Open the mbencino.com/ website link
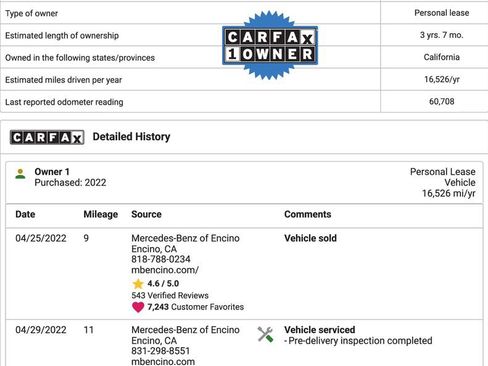Screen dimensions: 488x366 coord(165,270)
